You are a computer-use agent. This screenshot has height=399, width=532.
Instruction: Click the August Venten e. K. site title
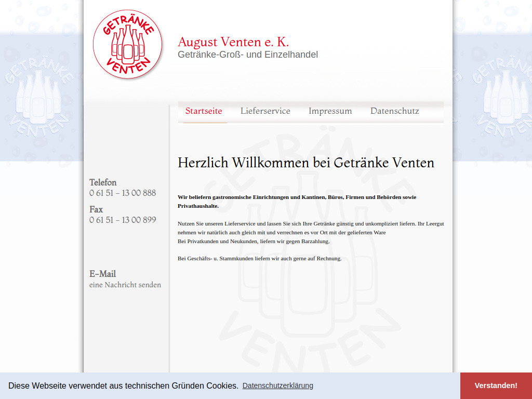pos(234,42)
